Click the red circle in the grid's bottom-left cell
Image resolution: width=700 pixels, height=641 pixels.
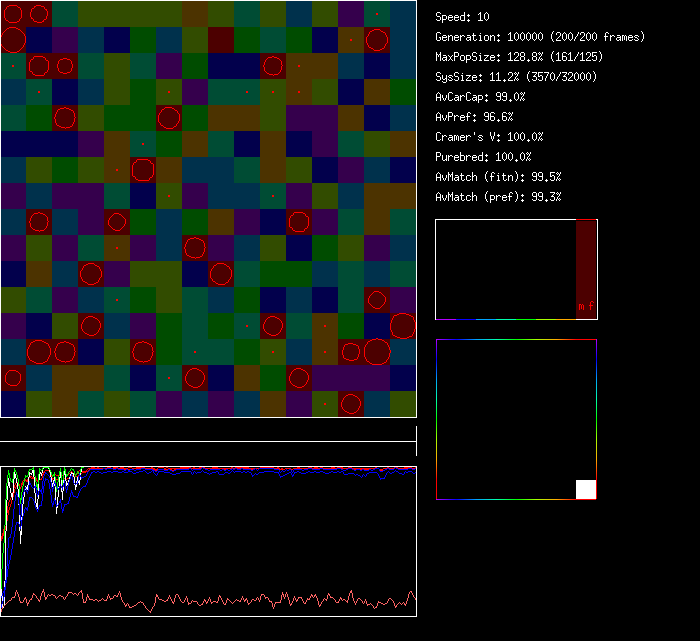tap(13, 378)
